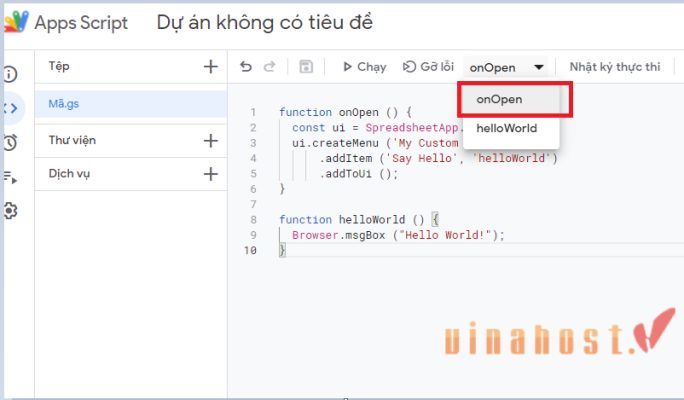Open Nhật ký thực thi execution log
The width and height of the screenshot is (684, 400).
pos(615,67)
